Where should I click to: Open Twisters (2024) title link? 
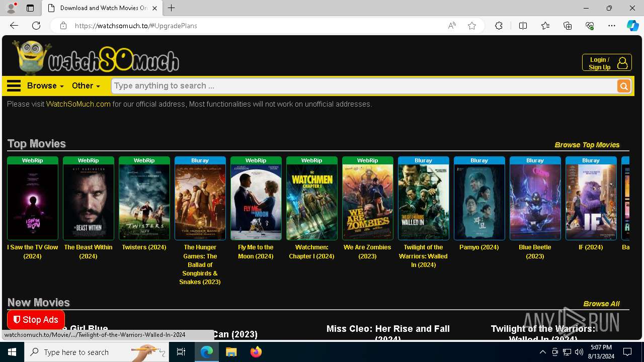144,247
